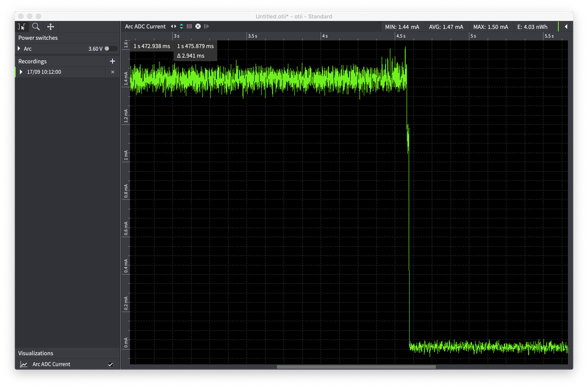Click the E: 4.03 nWh energy value
Image resolution: width=588 pixels, height=388 pixels.
tap(532, 27)
